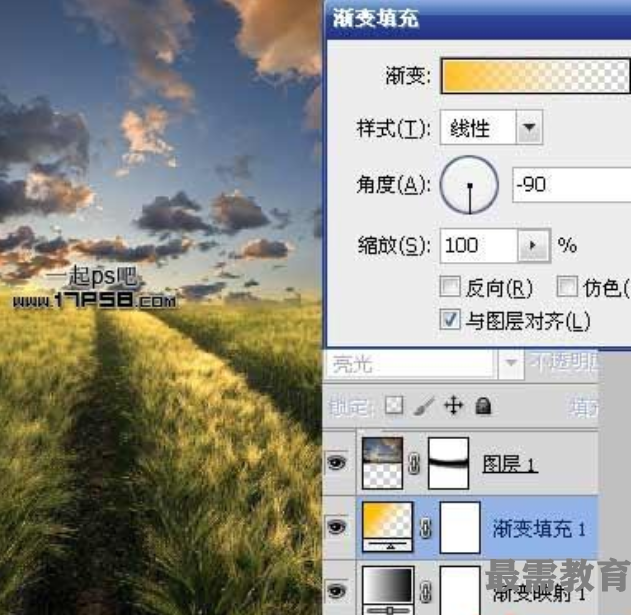Screen dimensions: 637x615
Task: Uncheck the 与图层对齐 align with layer checkbox
Action: click(450, 320)
